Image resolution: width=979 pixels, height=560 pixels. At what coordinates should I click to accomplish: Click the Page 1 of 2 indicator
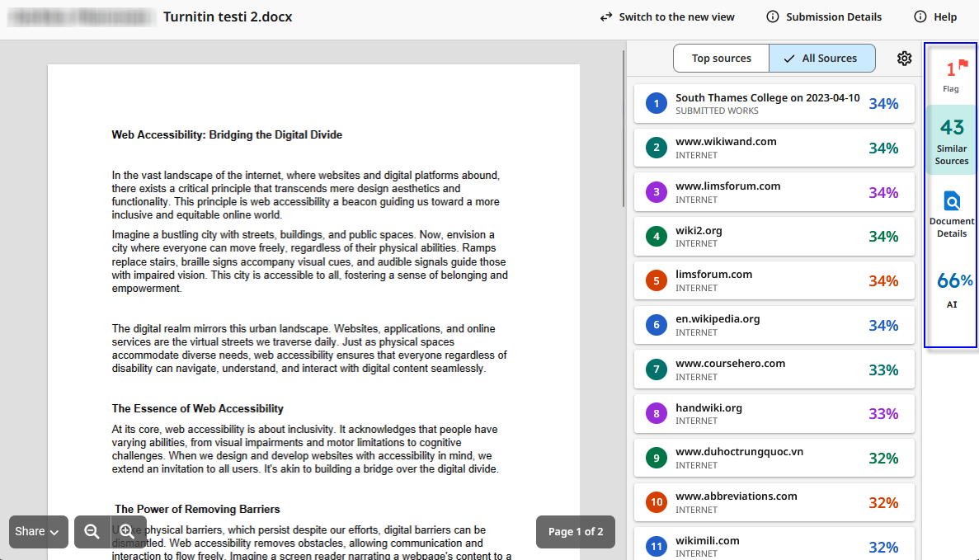[x=575, y=532]
